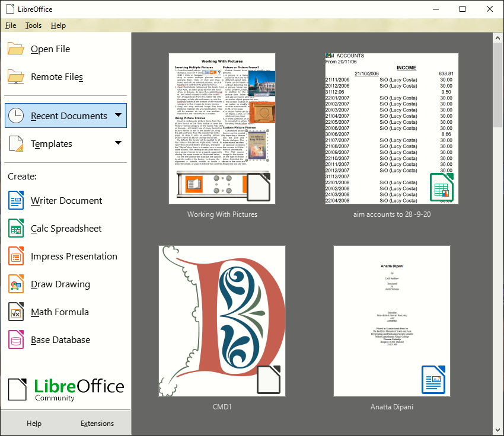This screenshot has width=504, height=436.
Task: Click the Remote Files folder icon
Action: [x=16, y=76]
